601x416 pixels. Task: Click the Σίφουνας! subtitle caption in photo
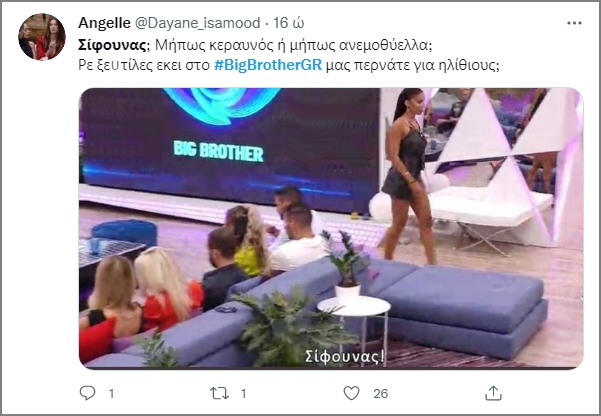pos(345,357)
